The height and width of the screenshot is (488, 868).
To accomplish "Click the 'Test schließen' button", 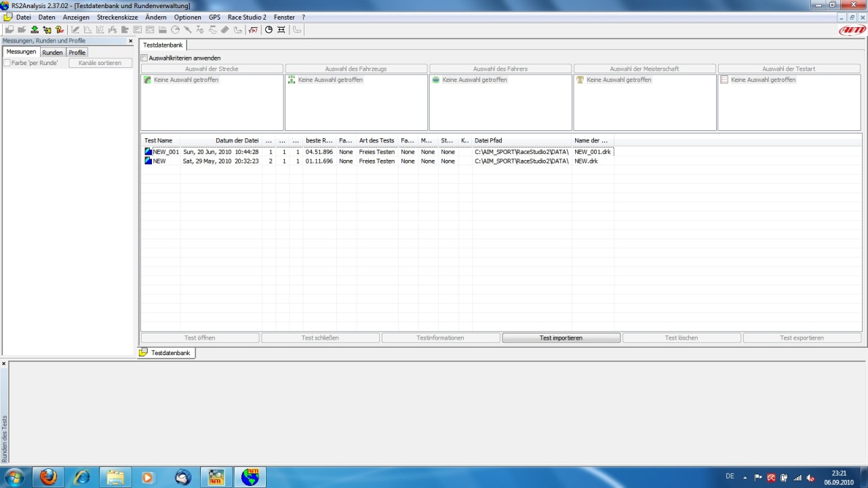I will click(320, 338).
